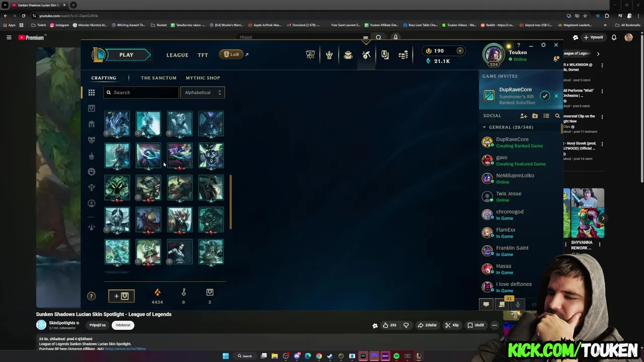644x362 pixels.
Task: Open the friends list view options icon
Action: click(546, 116)
